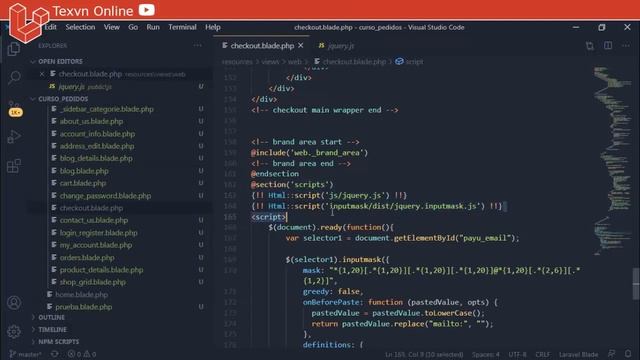This screenshot has width=640, height=360.
Task: Click the Synchronize Changes icon in status bar
Action: 54,354
